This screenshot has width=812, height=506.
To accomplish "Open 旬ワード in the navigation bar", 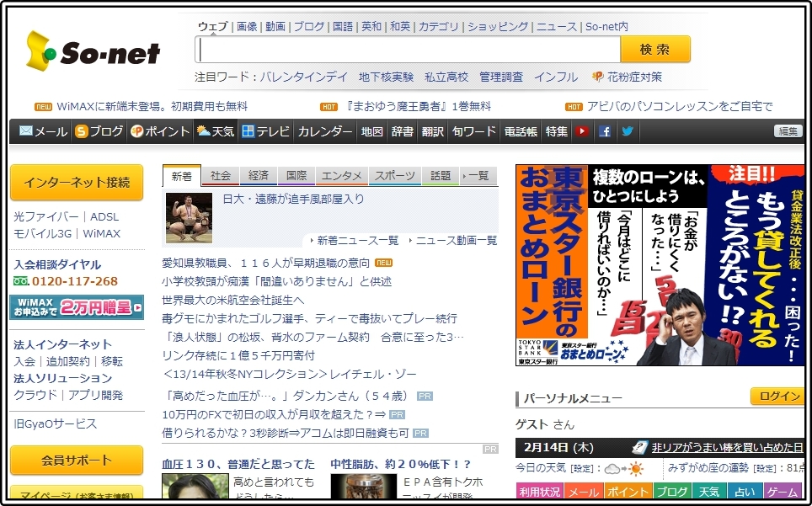I will (474, 131).
